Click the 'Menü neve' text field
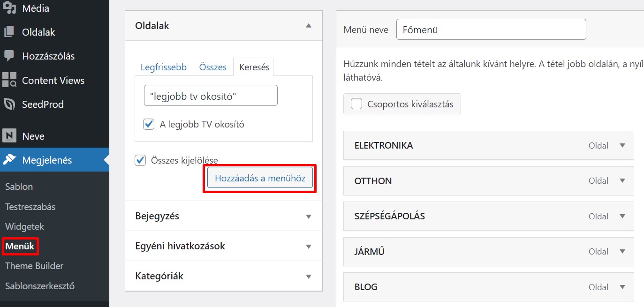The image size is (644, 307). click(x=491, y=30)
